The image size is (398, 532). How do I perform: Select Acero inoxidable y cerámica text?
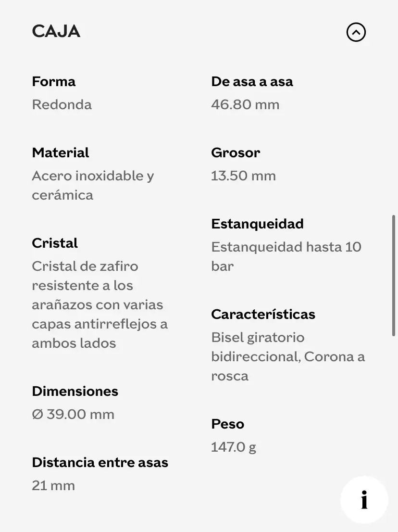(x=93, y=185)
